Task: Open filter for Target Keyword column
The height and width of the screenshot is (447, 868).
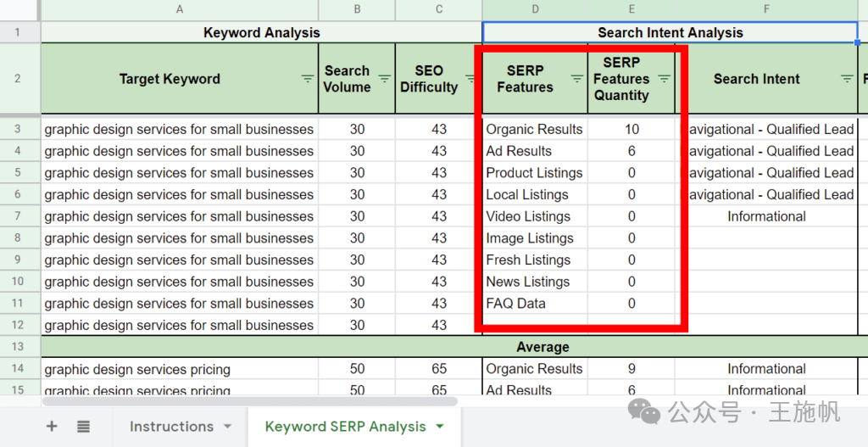Action: 308,79
